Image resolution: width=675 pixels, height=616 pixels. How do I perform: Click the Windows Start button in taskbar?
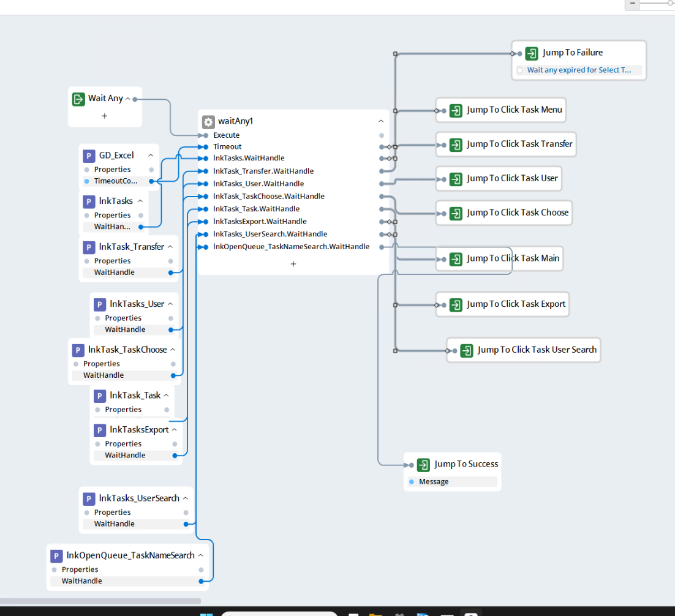point(206,614)
